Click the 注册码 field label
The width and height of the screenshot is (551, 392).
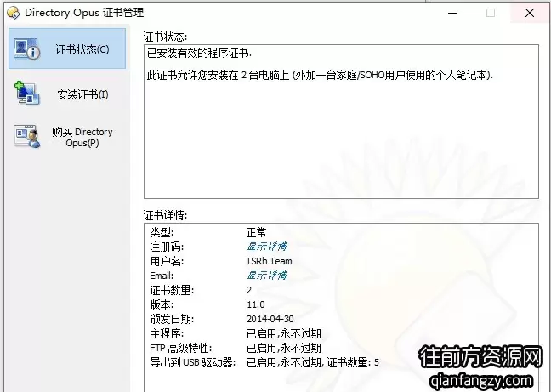coord(167,247)
